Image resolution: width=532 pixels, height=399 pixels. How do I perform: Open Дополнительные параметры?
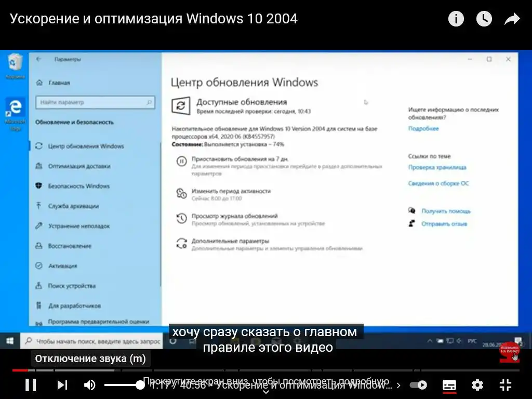[230, 241]
